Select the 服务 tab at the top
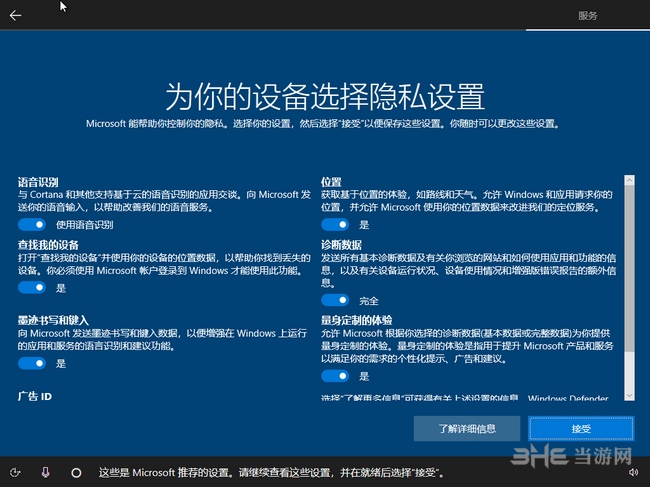The height and width of the screenshot is (487, 650). [588, 16]
